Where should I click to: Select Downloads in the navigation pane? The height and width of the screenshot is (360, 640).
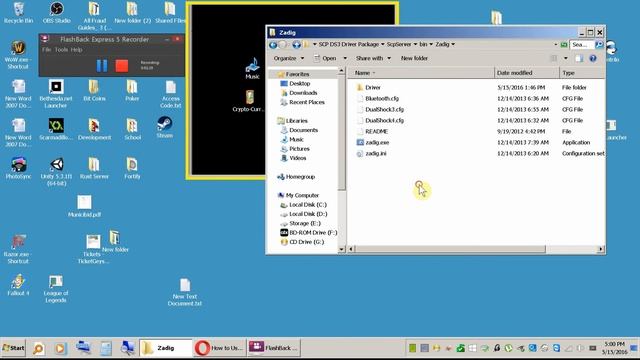click(299, 93)
